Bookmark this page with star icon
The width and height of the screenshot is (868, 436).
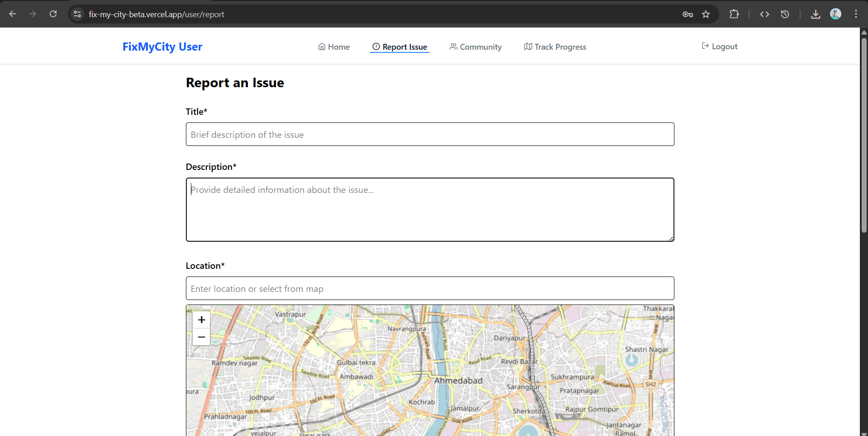tap(706, 14)
